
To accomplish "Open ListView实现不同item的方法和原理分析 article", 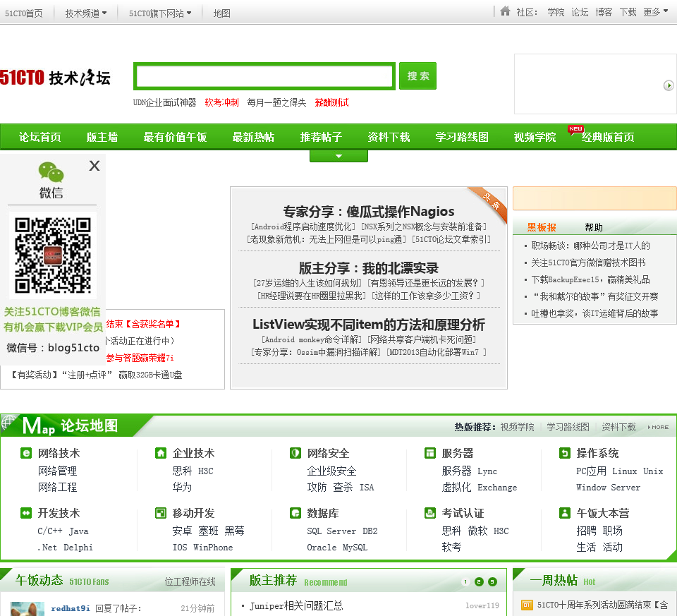I will pyautogui.click(x=368, y=324).
